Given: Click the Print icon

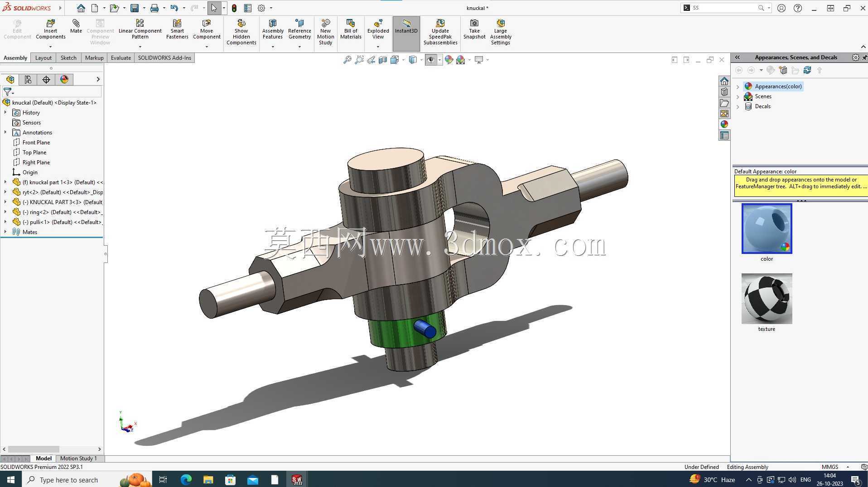Looking at the screenshot, I should [154, 8].
